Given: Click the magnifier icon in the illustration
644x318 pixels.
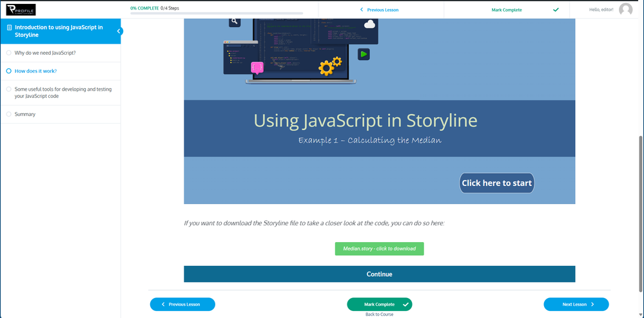Looking at the screenshot, I should pyautogui.click(x=234, y=21).
